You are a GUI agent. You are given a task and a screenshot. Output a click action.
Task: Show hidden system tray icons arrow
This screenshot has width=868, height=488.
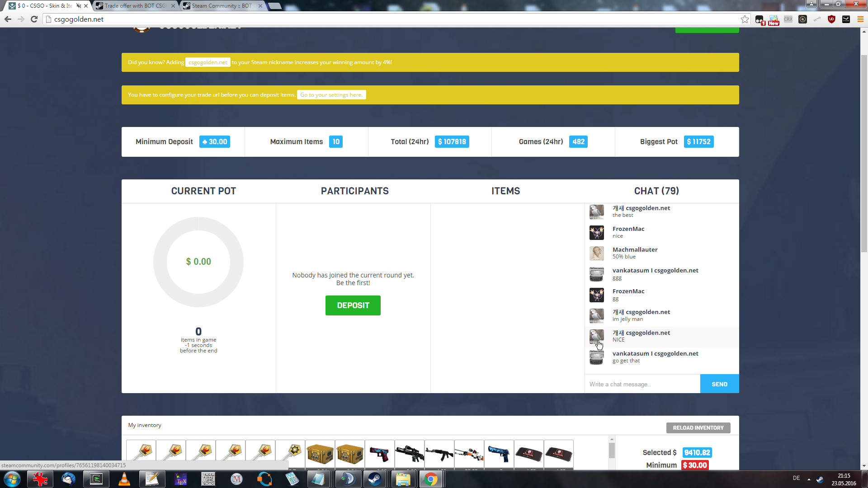point(809,479)
